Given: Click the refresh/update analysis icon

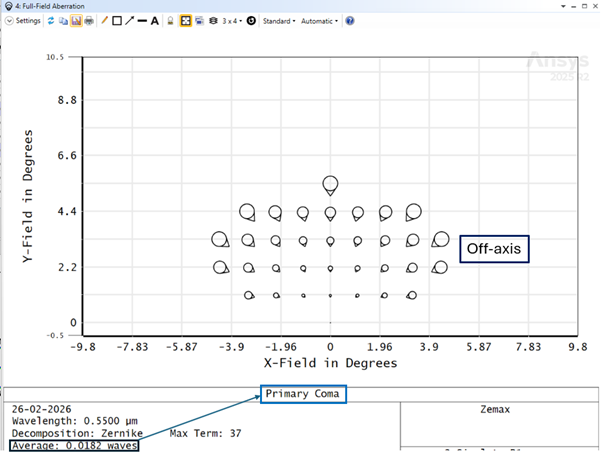Looking at the screenshot, I should (x=51, y=21).
